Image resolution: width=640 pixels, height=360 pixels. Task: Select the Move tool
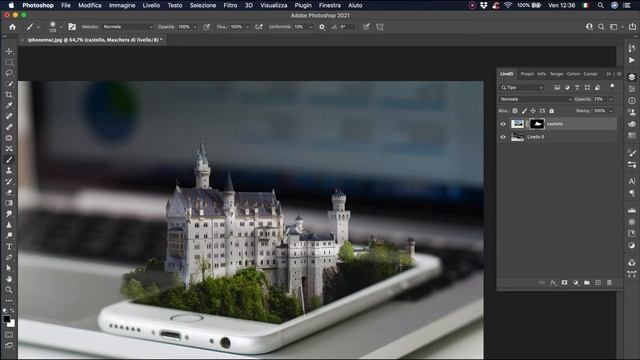pos(9,51)
